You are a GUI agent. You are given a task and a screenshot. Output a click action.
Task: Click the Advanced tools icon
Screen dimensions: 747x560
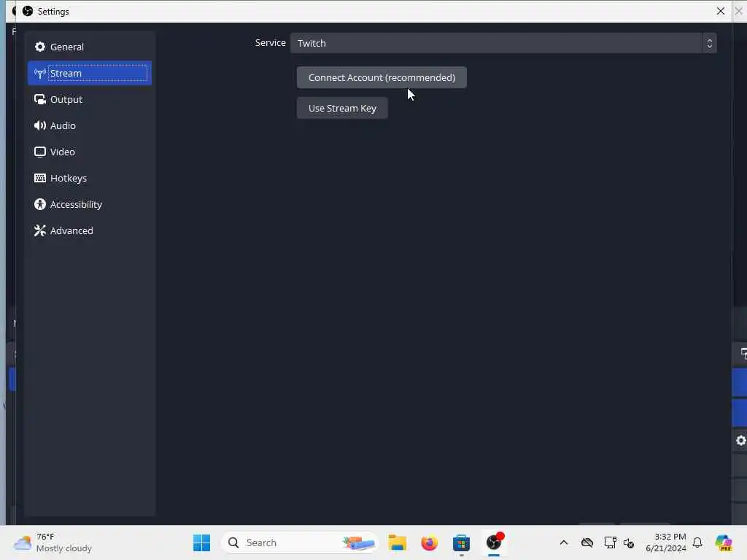40,230
